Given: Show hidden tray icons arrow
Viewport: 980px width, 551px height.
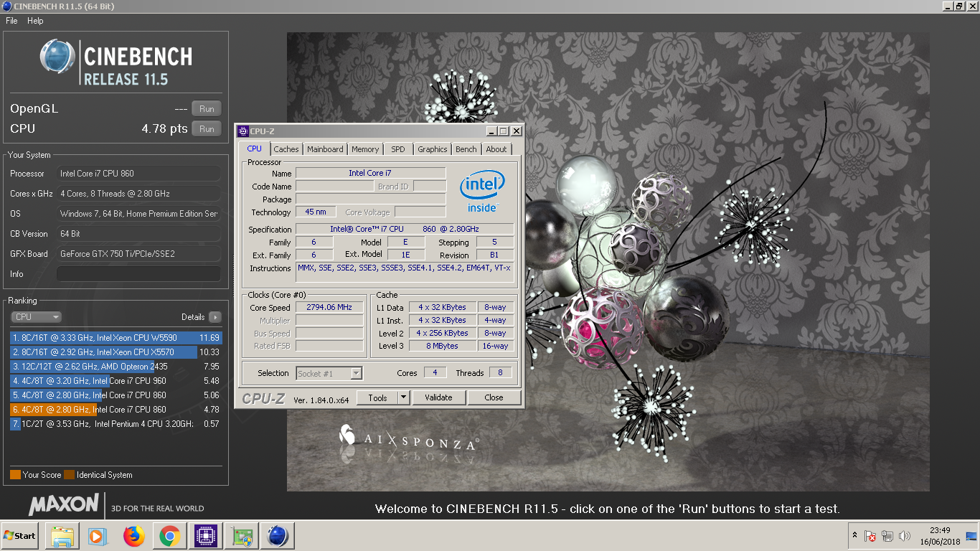Looking at the screenshot, I should click(x=854, y=536).
